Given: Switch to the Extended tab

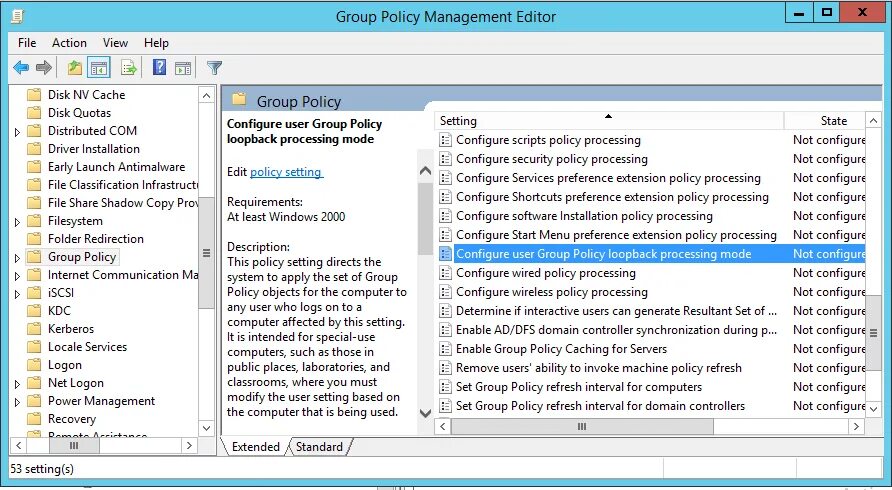Looking at the screenshot, I should [x=255, y=447].
